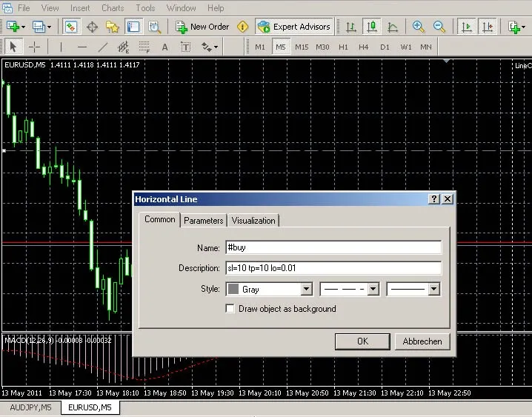Viewport: 532px width, 417px height.
Task: Select the Text label tool (A)
Action: point(164,47)
